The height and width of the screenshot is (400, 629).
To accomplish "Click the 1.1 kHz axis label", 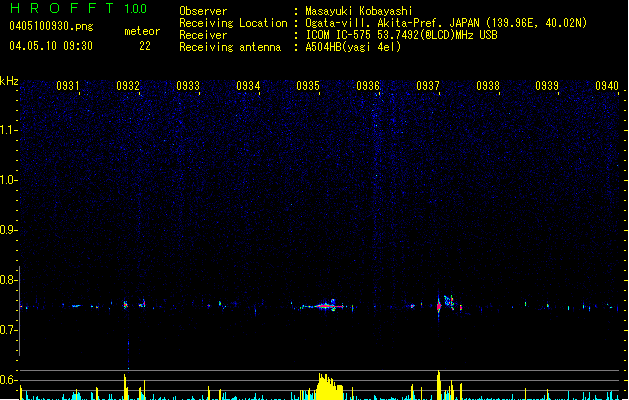I will click(9, 130).
